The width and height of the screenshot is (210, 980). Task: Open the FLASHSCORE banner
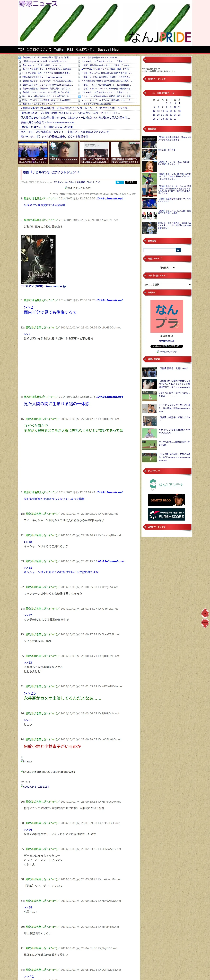[166, 514]
